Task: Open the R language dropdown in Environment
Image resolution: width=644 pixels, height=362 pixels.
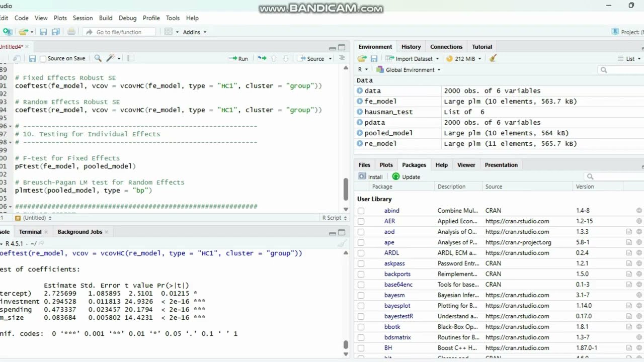Action: click(363, 70)
